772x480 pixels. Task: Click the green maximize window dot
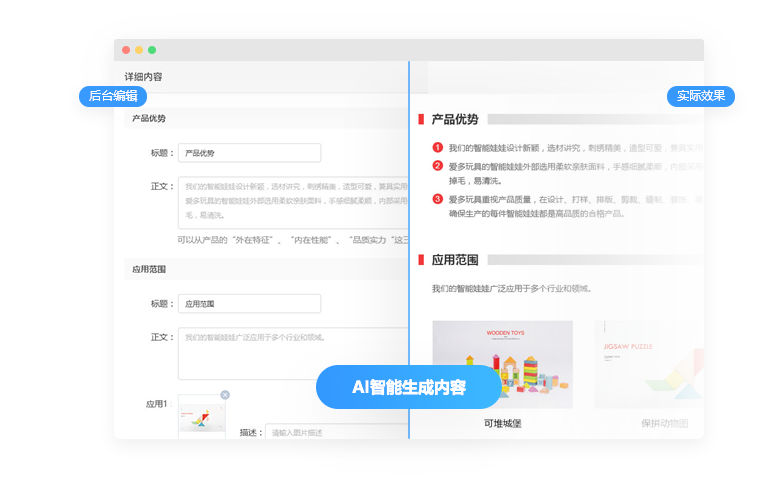point(152,50)
